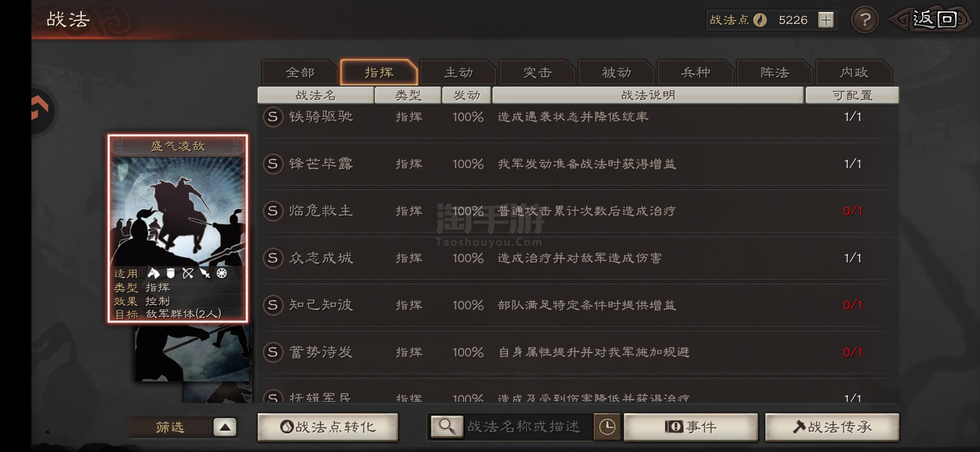Click the orange arrow on left edge
Viewport: 980px width, 452px height.
(41, 108)
